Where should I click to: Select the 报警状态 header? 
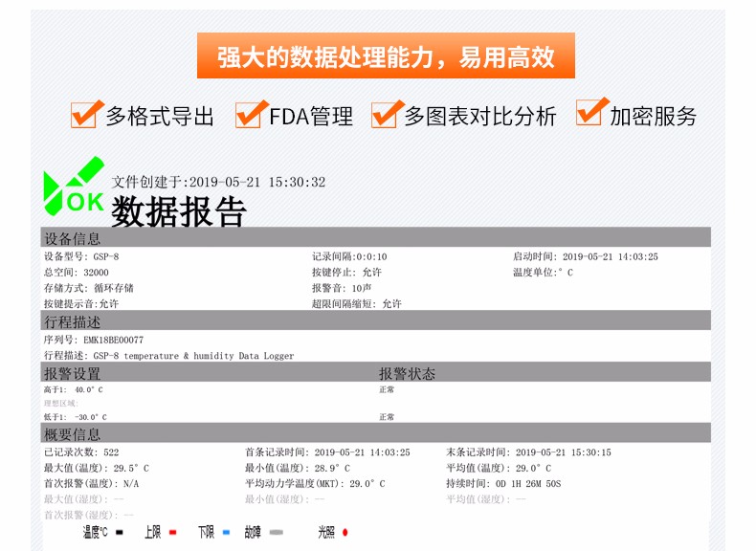407,373
